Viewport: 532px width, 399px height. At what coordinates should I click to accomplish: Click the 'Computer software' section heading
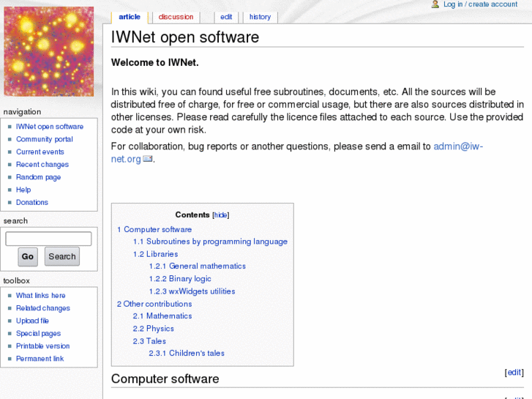165,379
